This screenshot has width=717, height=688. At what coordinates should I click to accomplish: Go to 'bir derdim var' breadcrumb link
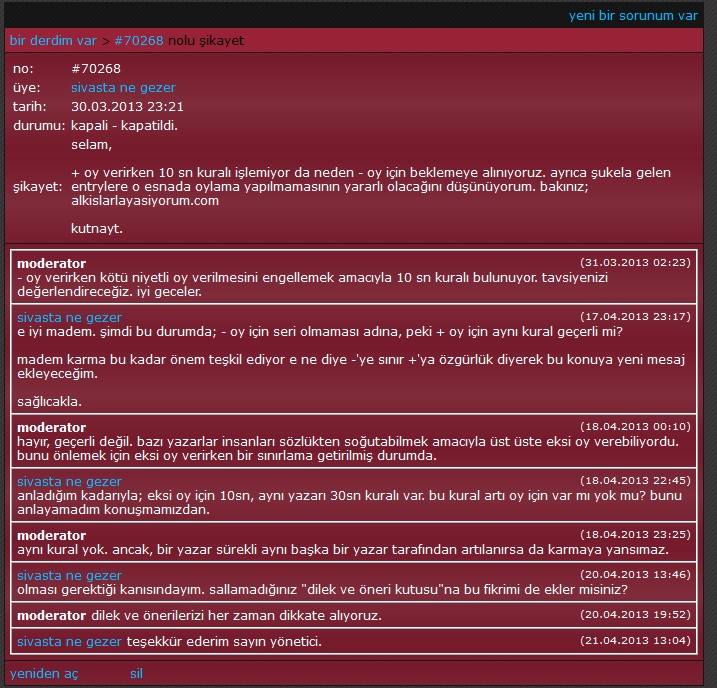point(53,41)
